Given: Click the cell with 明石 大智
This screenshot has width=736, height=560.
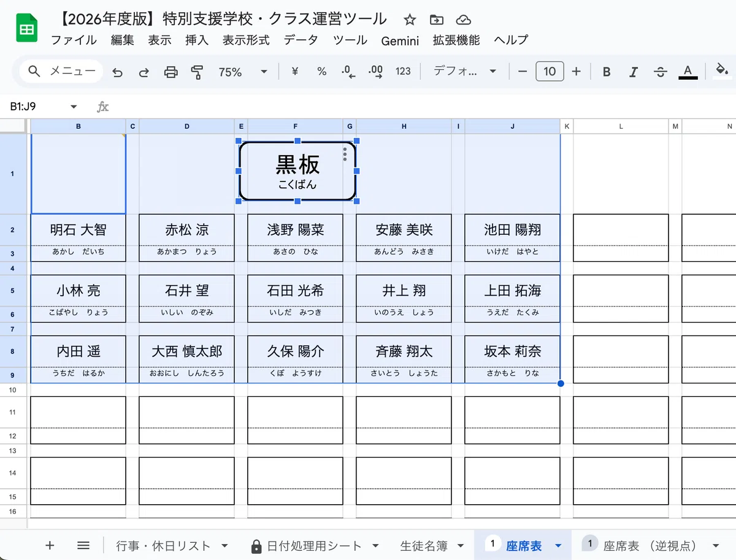Looking at the screenshot, I should point(78,230).
